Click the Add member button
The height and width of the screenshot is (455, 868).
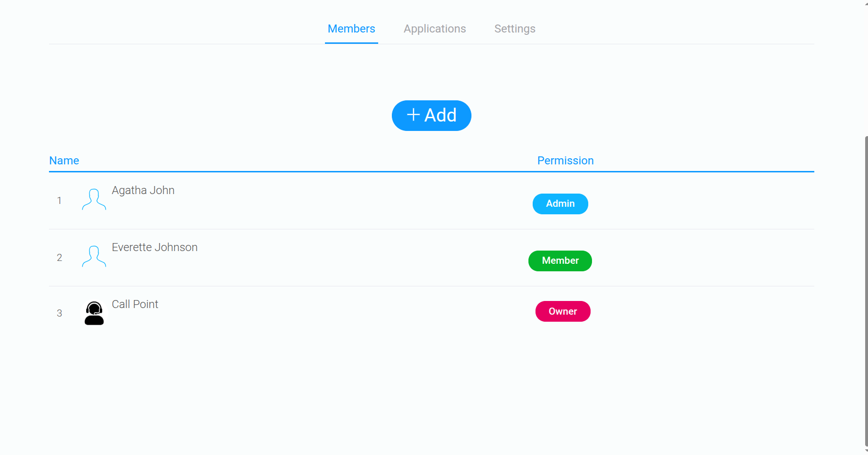pos(431,115)
